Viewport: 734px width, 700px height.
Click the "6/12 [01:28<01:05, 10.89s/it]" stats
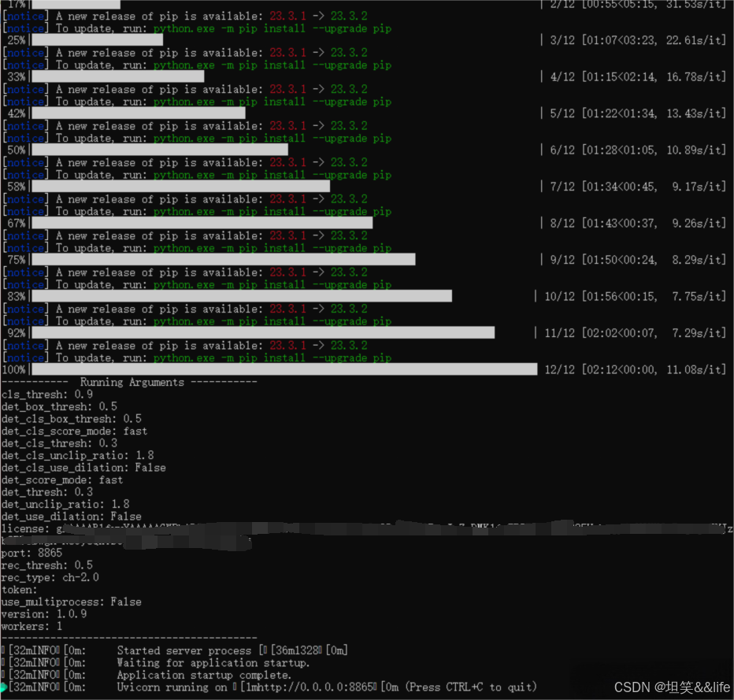[638, 150]
